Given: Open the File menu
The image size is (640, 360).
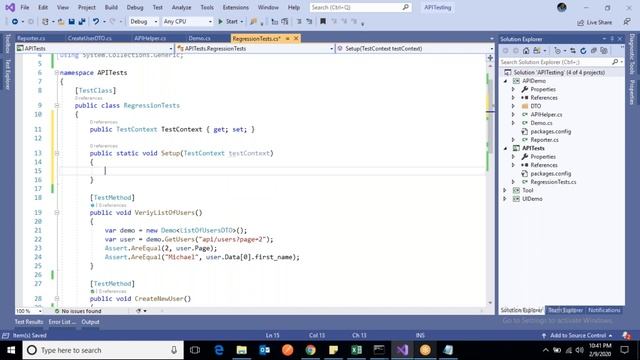Looking at the screenshot, I should pyautogui.click(x=24, y=7).
